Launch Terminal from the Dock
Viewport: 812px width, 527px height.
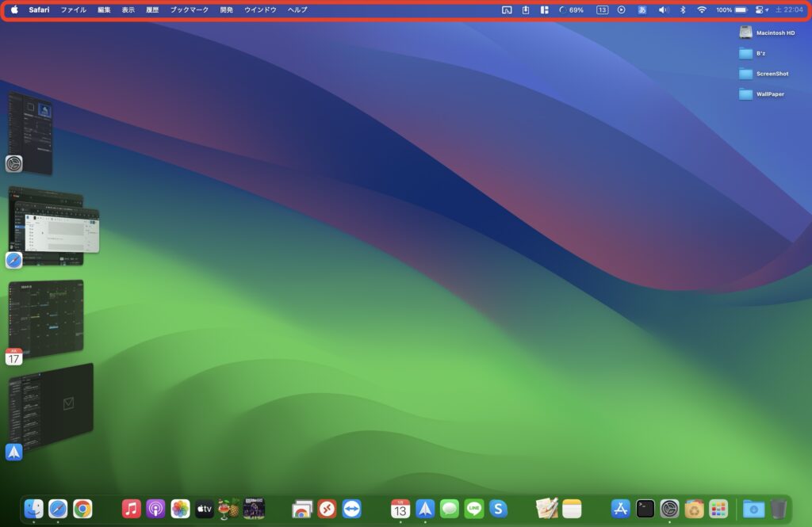645,509
